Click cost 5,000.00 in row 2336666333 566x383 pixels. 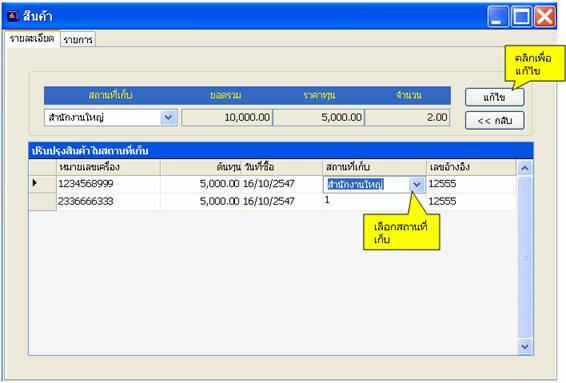click(201, 201)
